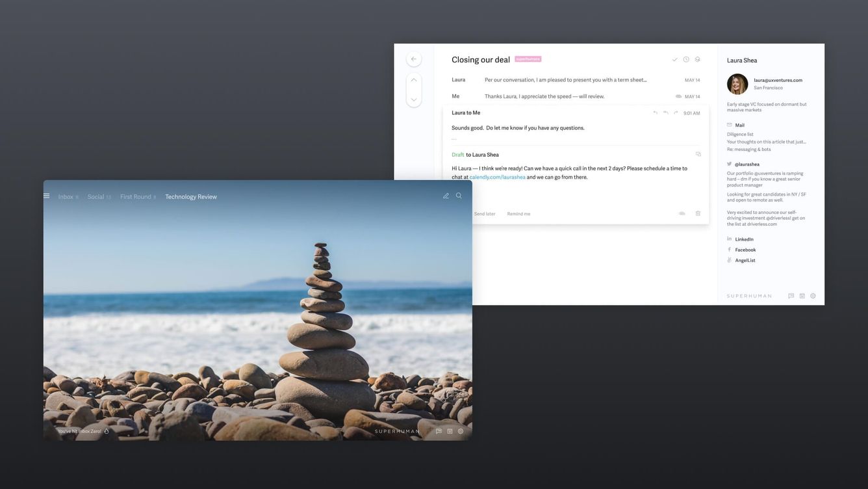Open Laura Shea's LinkedIn profile link
868x489 pixels.
[x=744, y=239]
